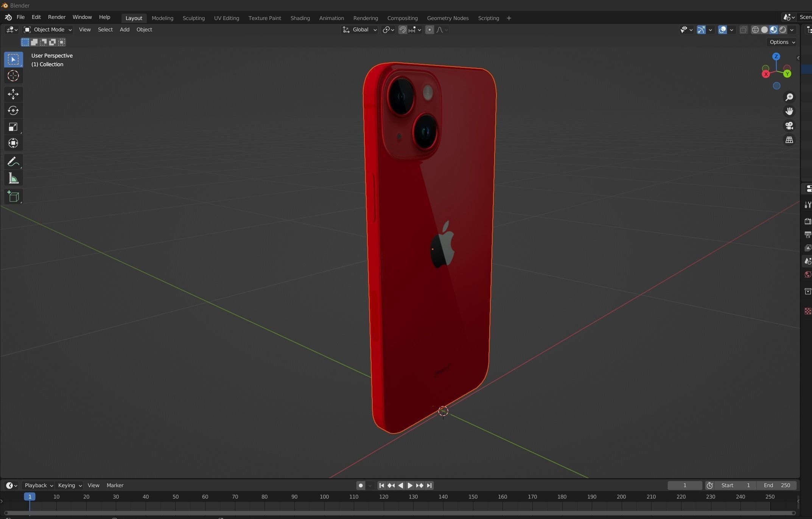Click the Y axis on navigation gizmo
This screenshot has height=519, width=812.
coord(787,74)
